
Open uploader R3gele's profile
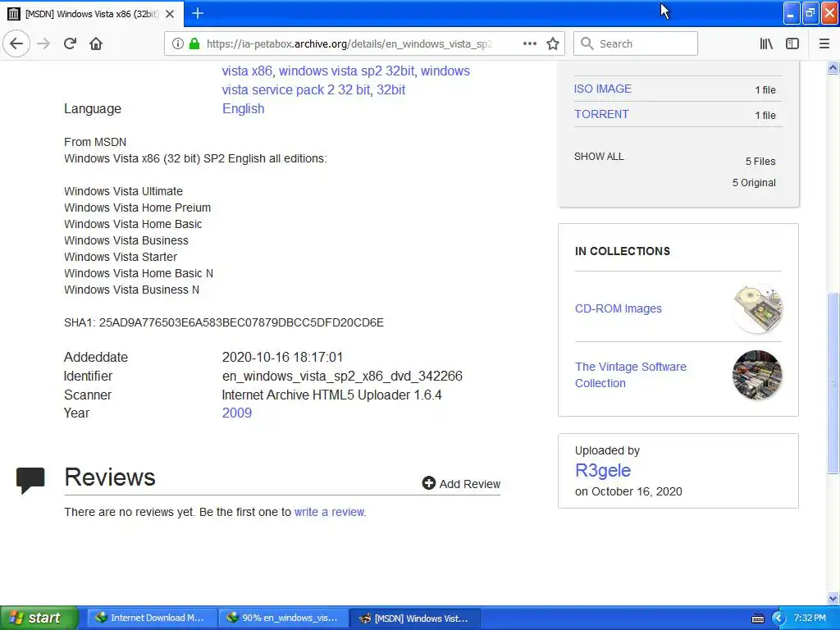pyautogui.click(x=603, y=470)
